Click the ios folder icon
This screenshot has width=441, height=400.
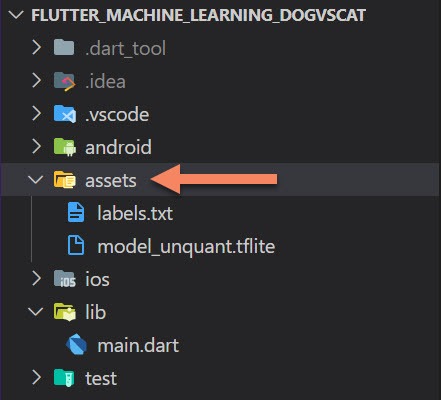(65, 279)
